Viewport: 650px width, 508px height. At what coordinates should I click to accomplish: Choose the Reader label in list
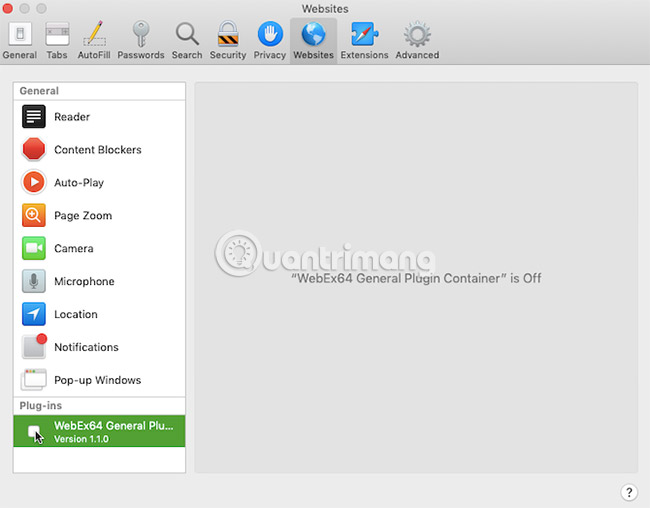[72, 117]
